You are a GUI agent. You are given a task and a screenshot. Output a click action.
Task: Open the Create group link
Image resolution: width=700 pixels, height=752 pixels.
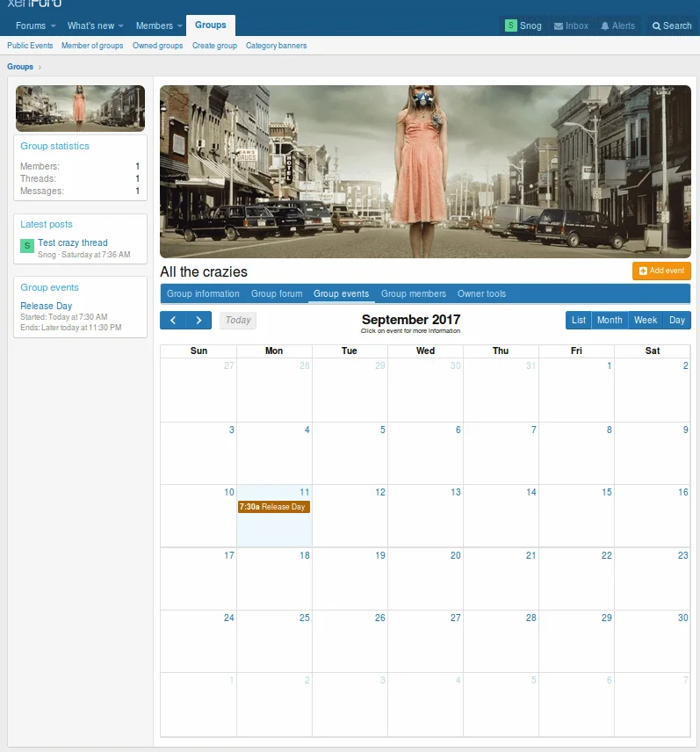coord(214,46)
